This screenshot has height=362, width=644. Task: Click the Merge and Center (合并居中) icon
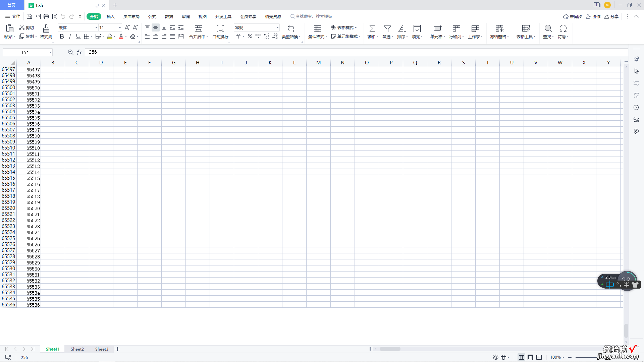pyautogui.click(x=199, y=28)
